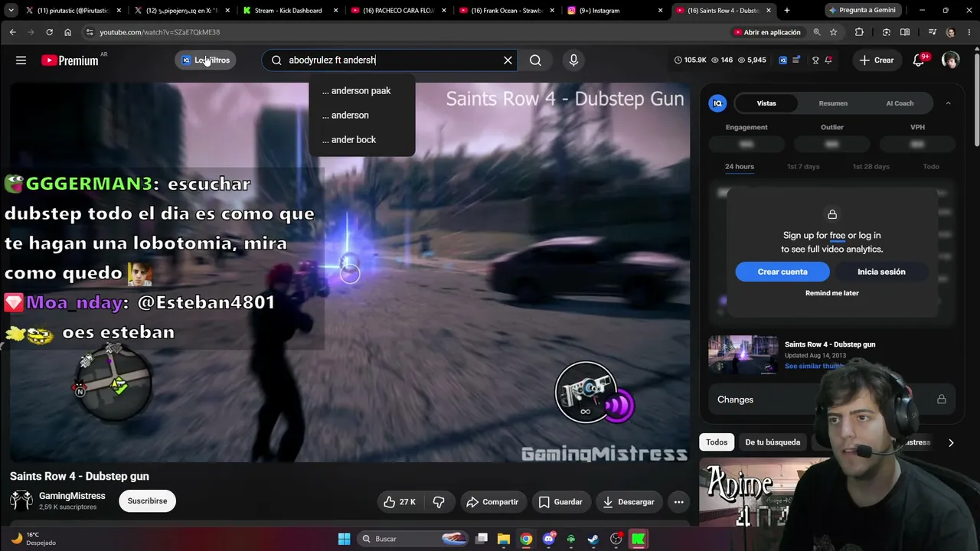
Task: Save the video with Guardar
Action: pyautogui.click(x=560, y=502)
